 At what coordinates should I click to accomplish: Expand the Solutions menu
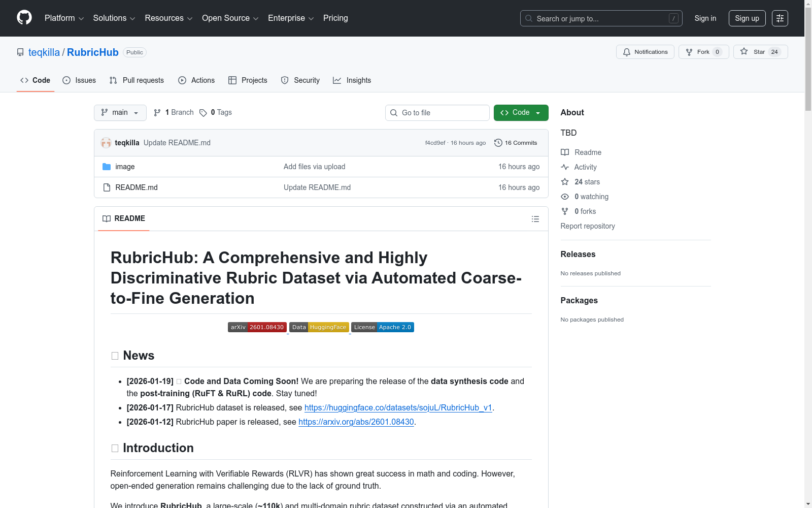tap(114, 18)
